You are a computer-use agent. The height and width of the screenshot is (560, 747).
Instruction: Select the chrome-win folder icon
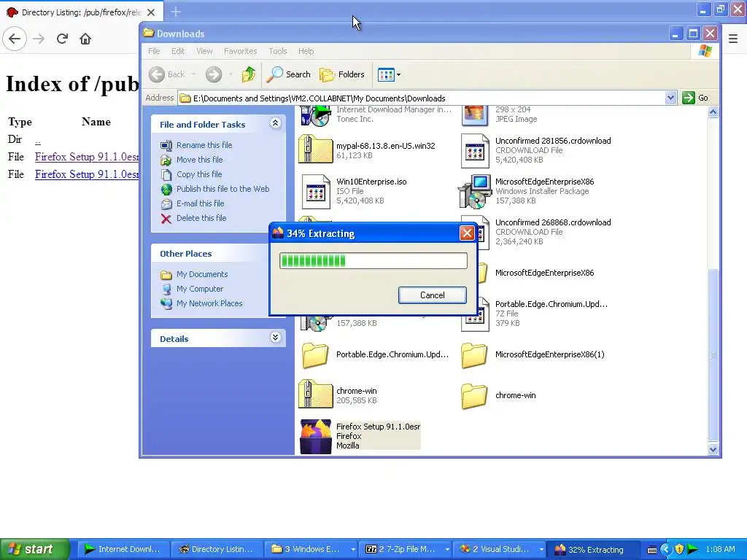474,396
